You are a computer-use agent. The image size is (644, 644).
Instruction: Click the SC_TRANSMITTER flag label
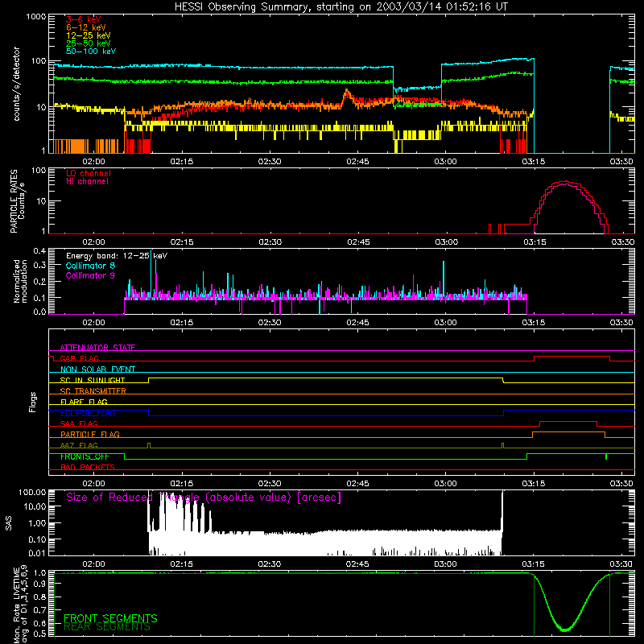(x=93, y=391)
